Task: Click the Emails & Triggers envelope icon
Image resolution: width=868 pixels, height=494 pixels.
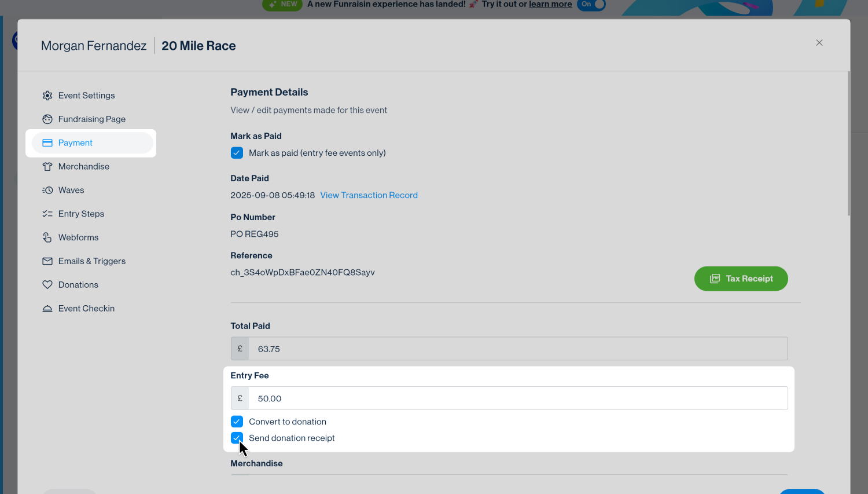Action: (47, 262)
